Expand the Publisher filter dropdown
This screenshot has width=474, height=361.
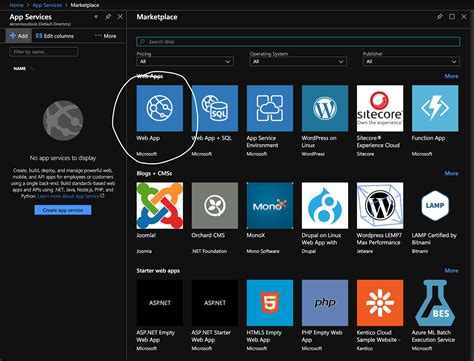click(411, 62)
